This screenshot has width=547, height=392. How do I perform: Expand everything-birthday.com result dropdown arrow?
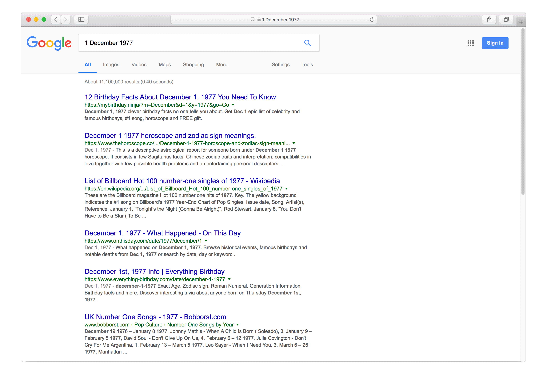229,279
